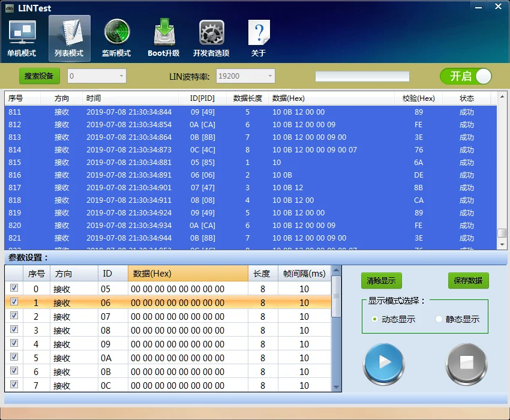The height and width of the screenshot is (420, 510).
Task: Switch to 监听模式 radar icon
Action: [x=116, y=38]
